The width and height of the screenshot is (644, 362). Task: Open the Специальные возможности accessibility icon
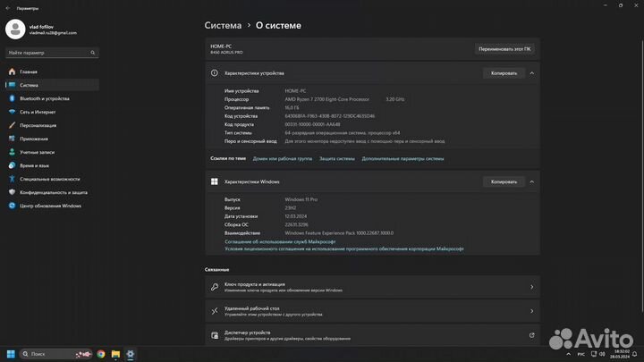click(12, 179)
